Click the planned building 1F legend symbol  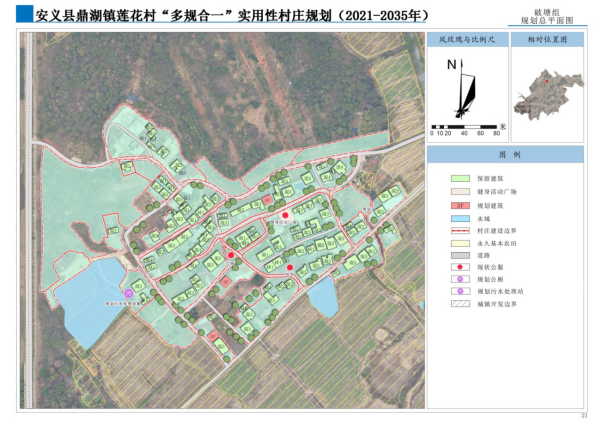coord(460,205)
